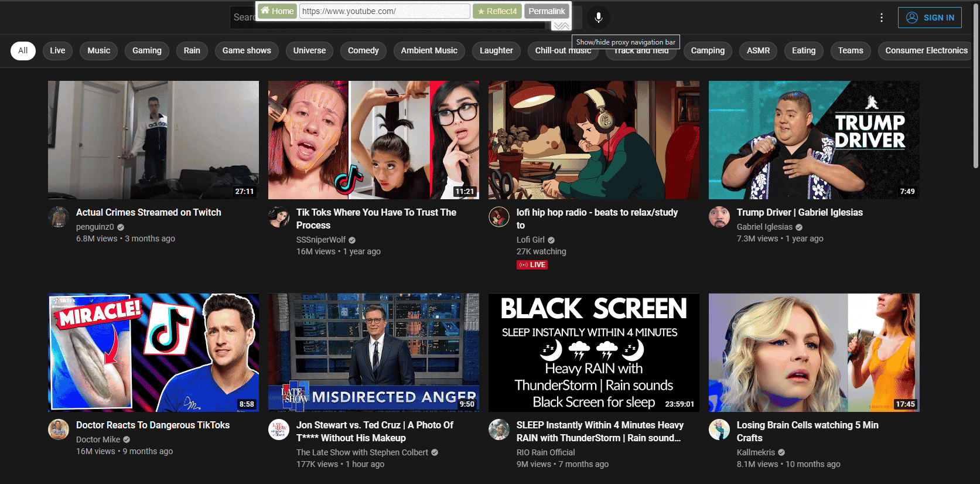Open the Losing Brain Cells crafts thumbnail
This screenshot has height=484, width=980.
(x=814, y=353)
